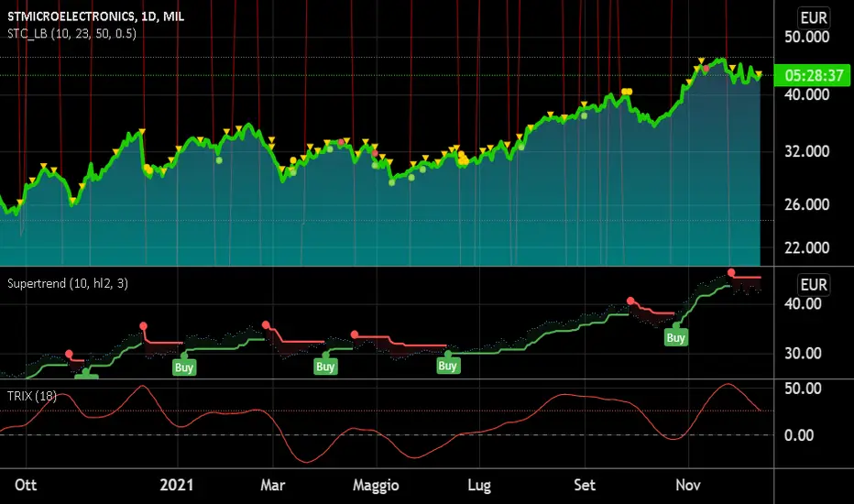Open the EUR currency selector on main chart

point(814,16)
